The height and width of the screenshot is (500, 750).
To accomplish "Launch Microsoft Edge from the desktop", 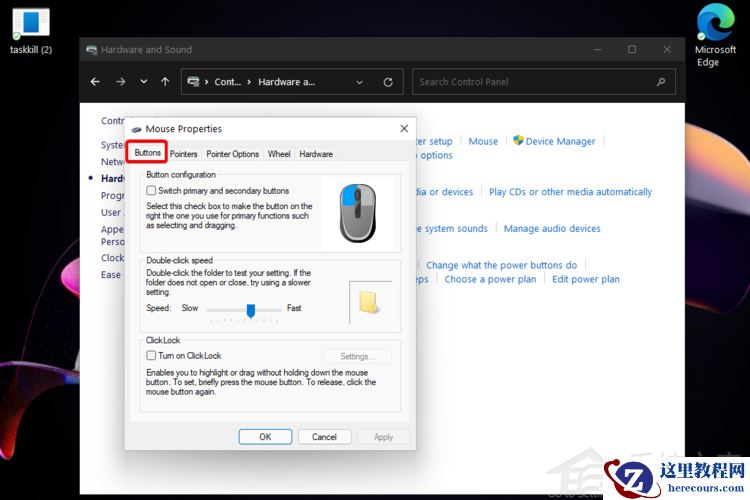I will pos(715,35).
